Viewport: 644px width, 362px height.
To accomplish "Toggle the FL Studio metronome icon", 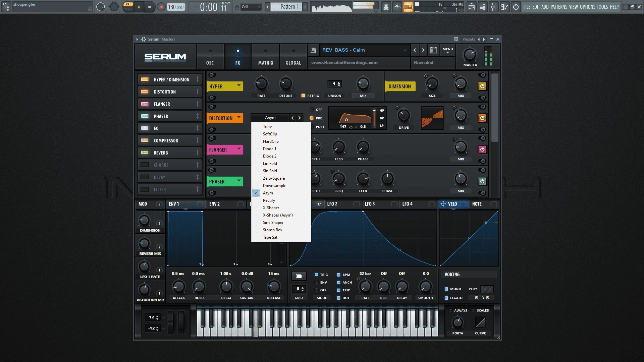I will 386,7.
